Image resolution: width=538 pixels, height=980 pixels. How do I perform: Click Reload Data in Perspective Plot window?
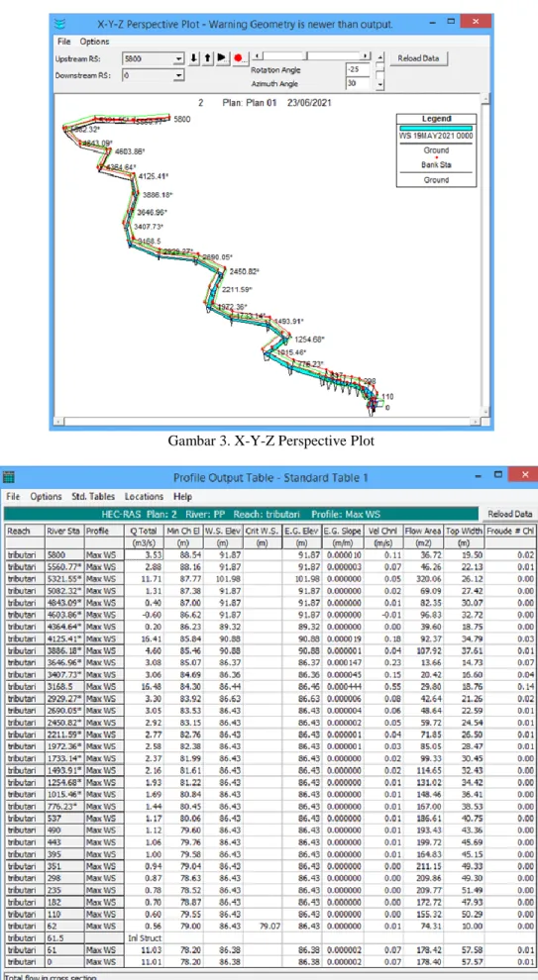point(418,58)
